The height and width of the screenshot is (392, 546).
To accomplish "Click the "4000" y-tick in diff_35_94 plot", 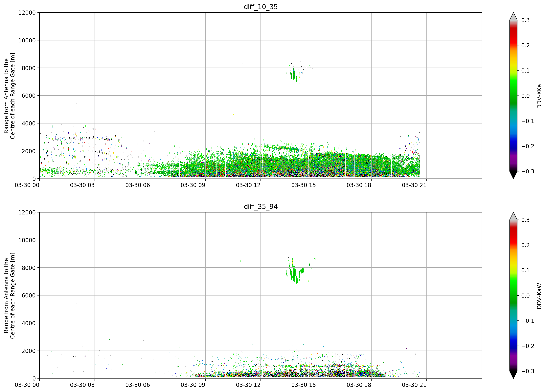I will [x=29, y=323].
